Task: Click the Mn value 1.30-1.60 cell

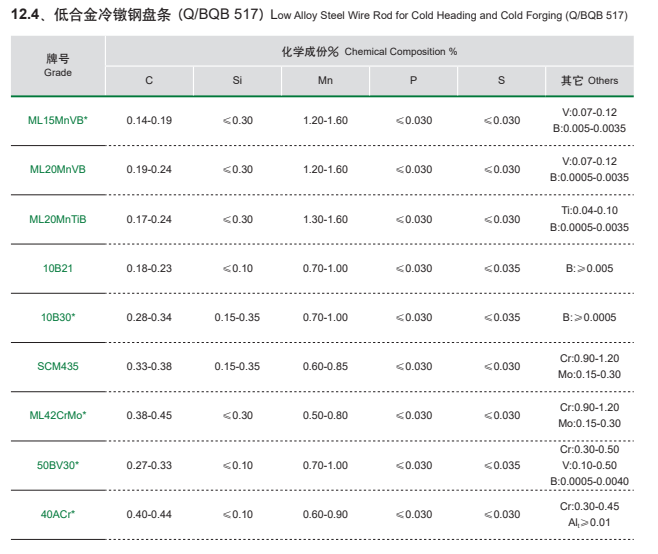Action: coord(325,219)
